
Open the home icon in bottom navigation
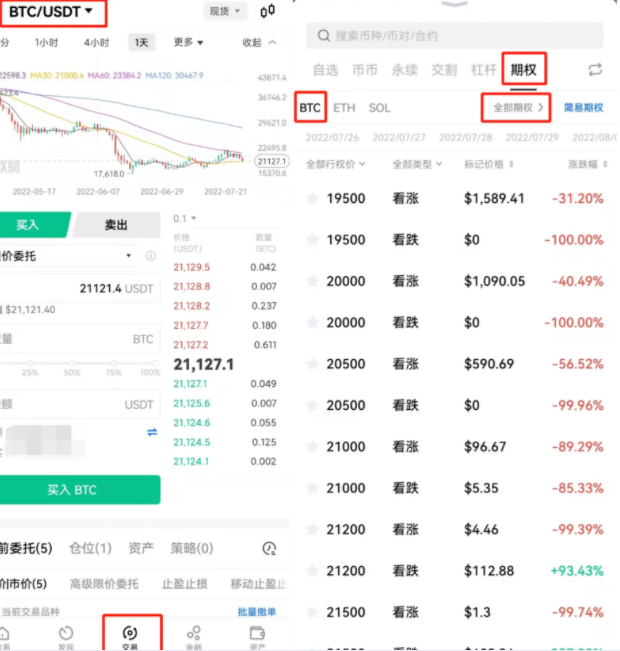4,634
